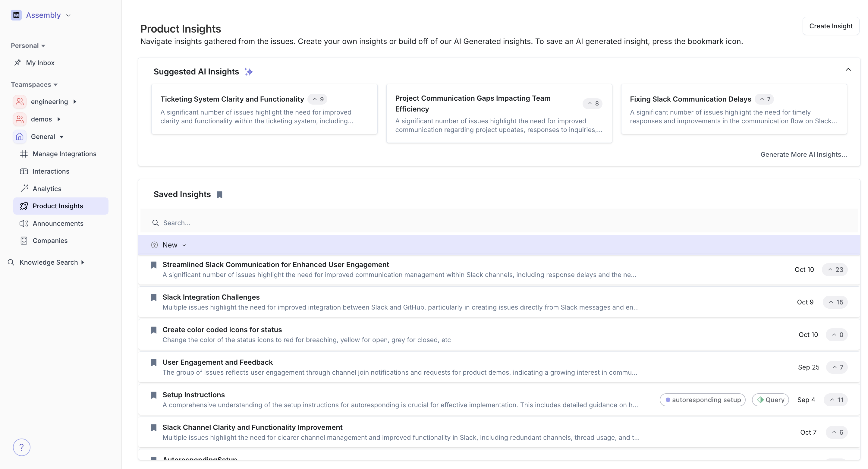Click into the Saved Insights search field

tap(337, 223)
